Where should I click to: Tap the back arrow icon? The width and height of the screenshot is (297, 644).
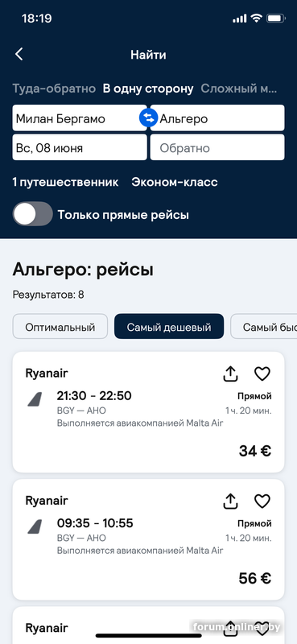(19, 54)
